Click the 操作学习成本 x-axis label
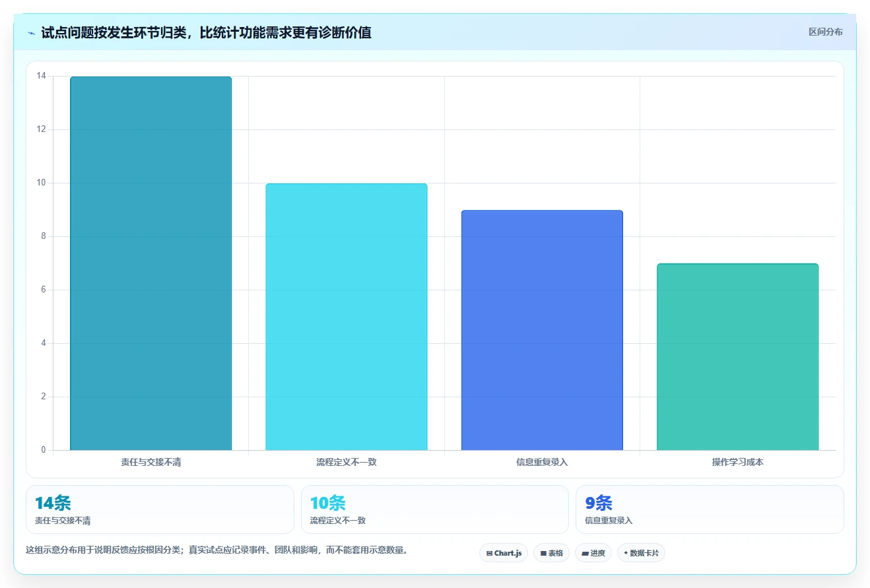The image size is (870, 588). click(737, 462)
